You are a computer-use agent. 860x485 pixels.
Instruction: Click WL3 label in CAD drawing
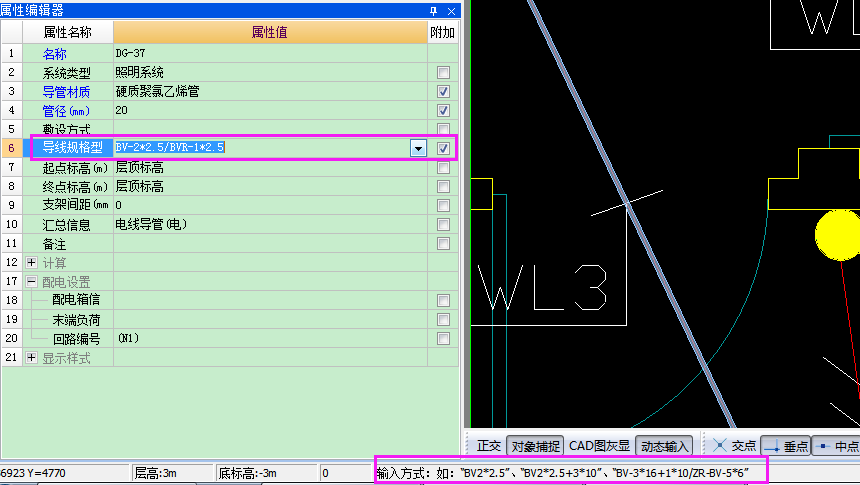pos(543,287)
